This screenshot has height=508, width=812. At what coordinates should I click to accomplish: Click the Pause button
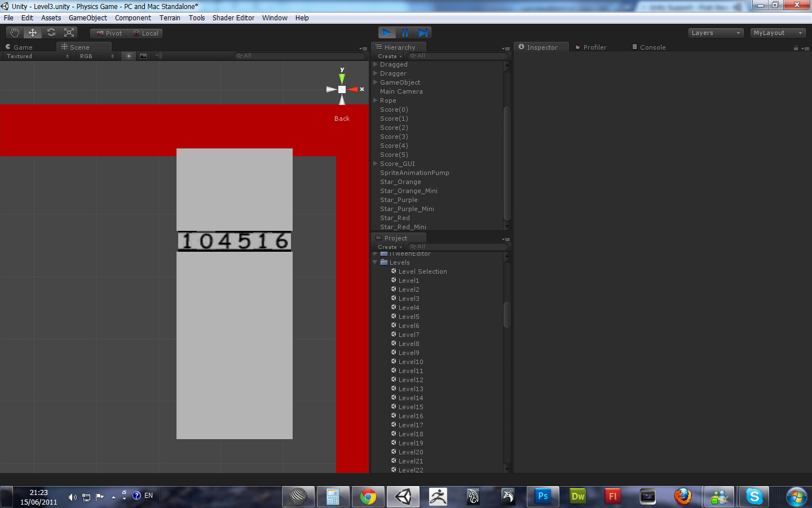[x=405, y=32]
